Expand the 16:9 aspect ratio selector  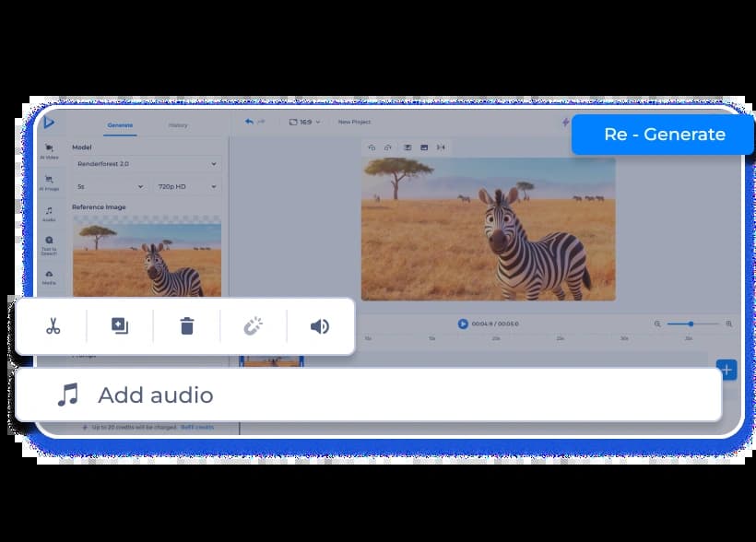point(305,122)
